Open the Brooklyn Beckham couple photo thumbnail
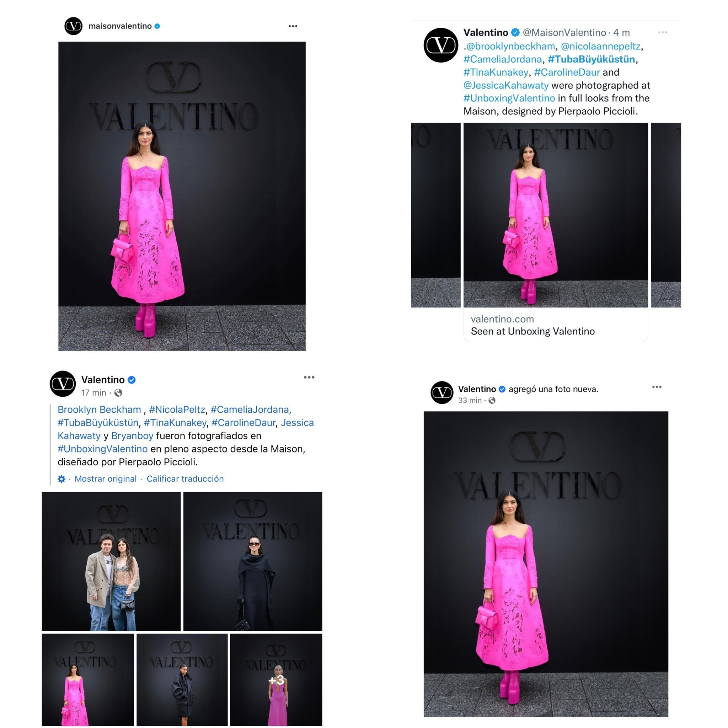 pyautogui.click(x=111, y=561)
